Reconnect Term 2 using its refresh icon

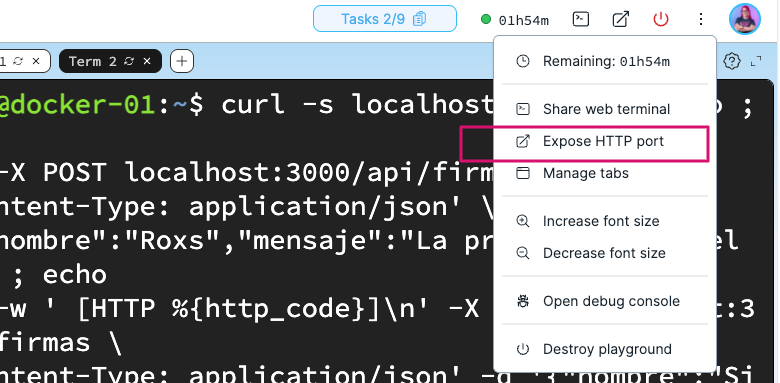point(129,61)
